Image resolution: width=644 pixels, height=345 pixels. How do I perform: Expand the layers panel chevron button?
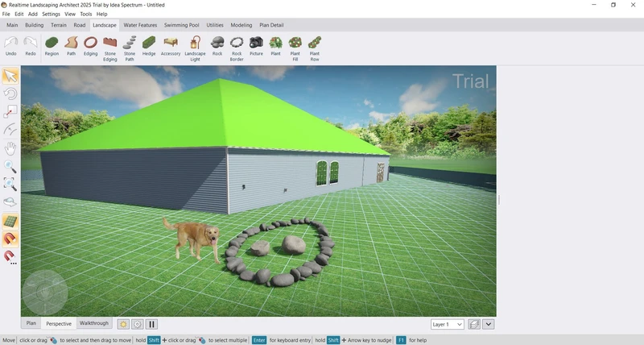[x=489, y=324]
